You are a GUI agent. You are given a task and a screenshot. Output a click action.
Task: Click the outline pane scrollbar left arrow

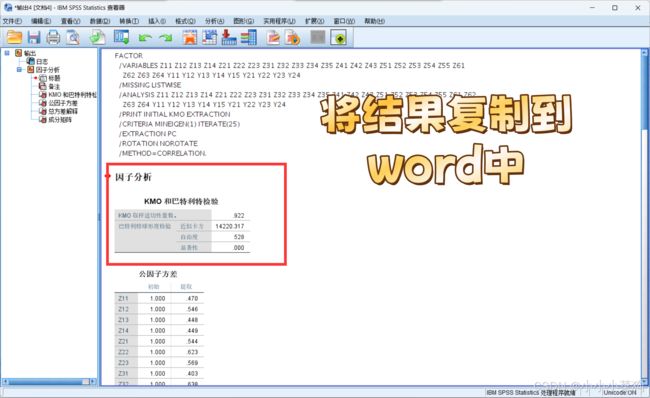pos(5,381)
